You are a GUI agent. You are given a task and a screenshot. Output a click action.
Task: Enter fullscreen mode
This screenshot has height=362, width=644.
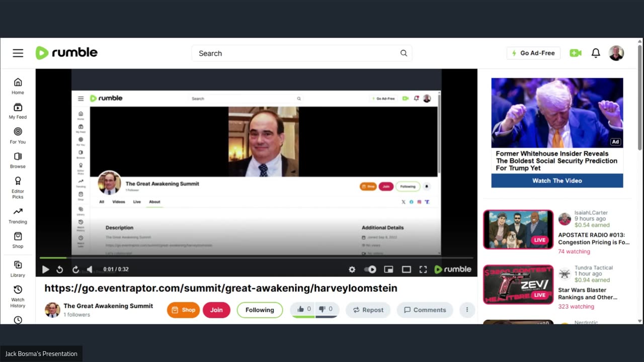pos(423,269)
